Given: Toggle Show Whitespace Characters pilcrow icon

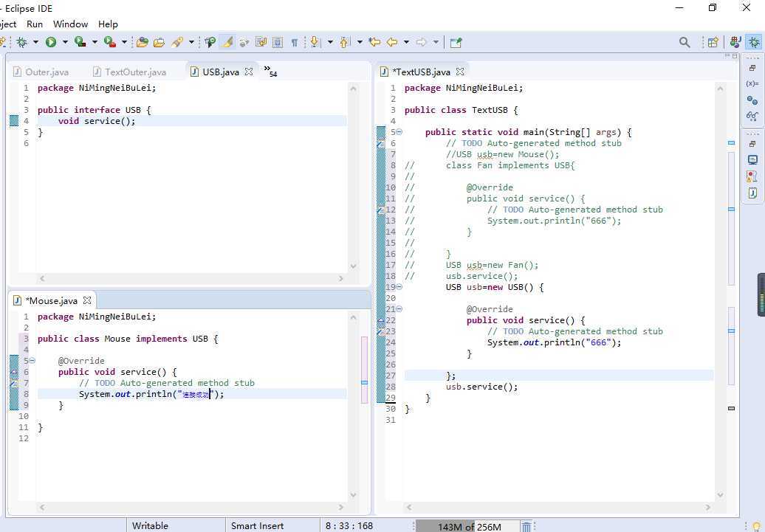Looking at the screenshot, I should point(294,42).
